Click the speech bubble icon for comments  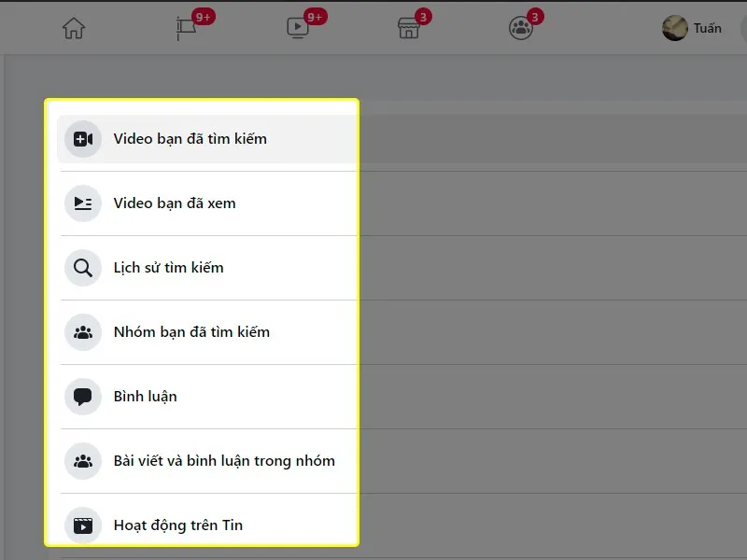pos(82,396)
